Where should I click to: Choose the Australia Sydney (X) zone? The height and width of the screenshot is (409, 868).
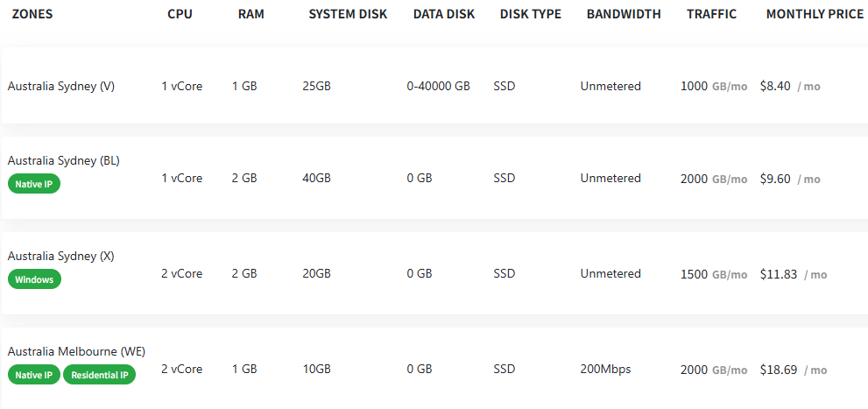[61, 257]
